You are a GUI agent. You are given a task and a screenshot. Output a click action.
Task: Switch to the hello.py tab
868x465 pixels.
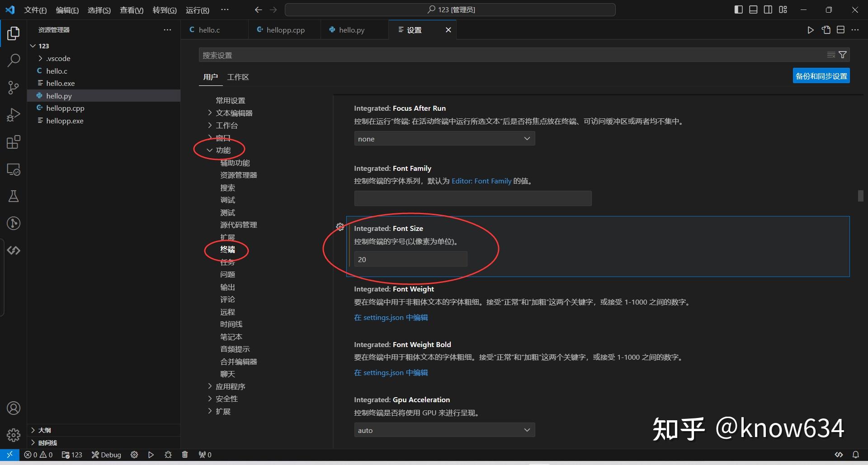pyautogui.click(x=351, y=30)
